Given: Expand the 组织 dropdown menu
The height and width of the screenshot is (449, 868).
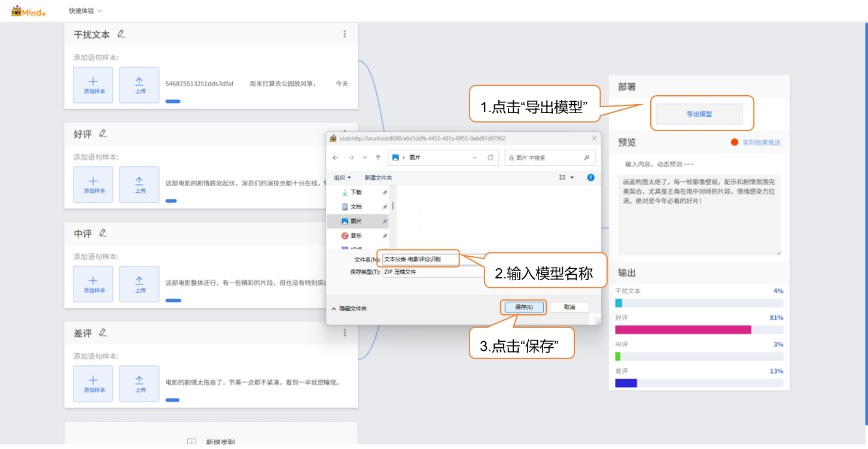Looking at the screenshot, I should point(342,178).
